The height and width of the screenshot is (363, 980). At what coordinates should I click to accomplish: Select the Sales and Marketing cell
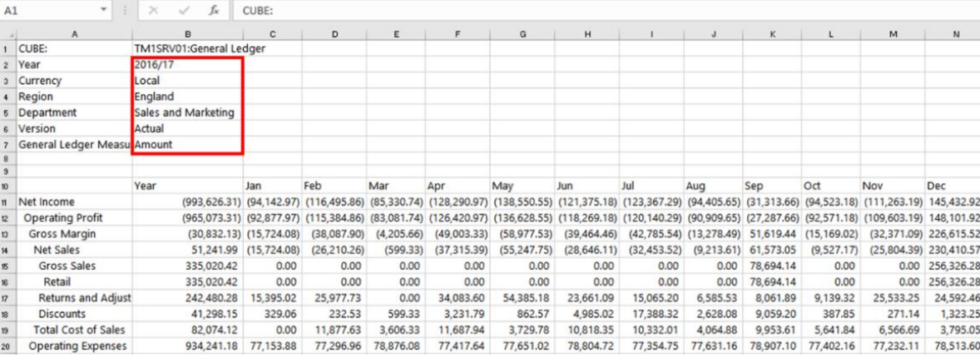187,112
